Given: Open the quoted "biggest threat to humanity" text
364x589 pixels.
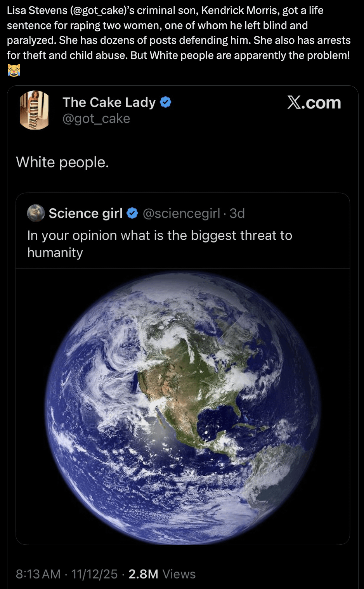Looking at the screenshot, I should coord(159,244).
